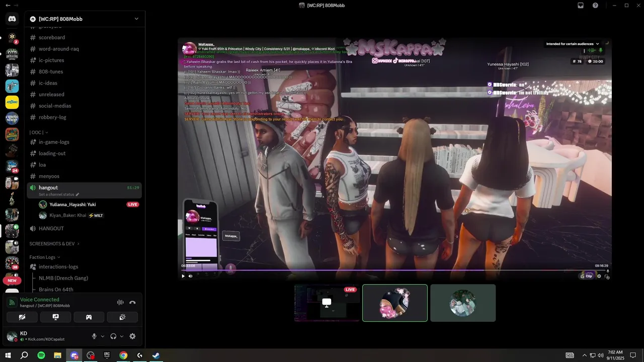
Task: Open the Inbox icon in the title bar
Action: click(581, 5)
